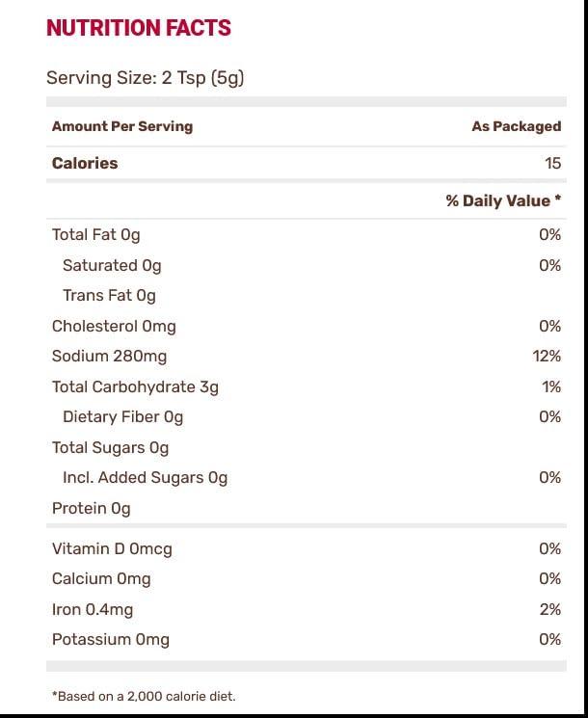Click the 12% sodium daily value
Image resolution: width=588 pixels, height=718 pixels.
pos(547,357)
